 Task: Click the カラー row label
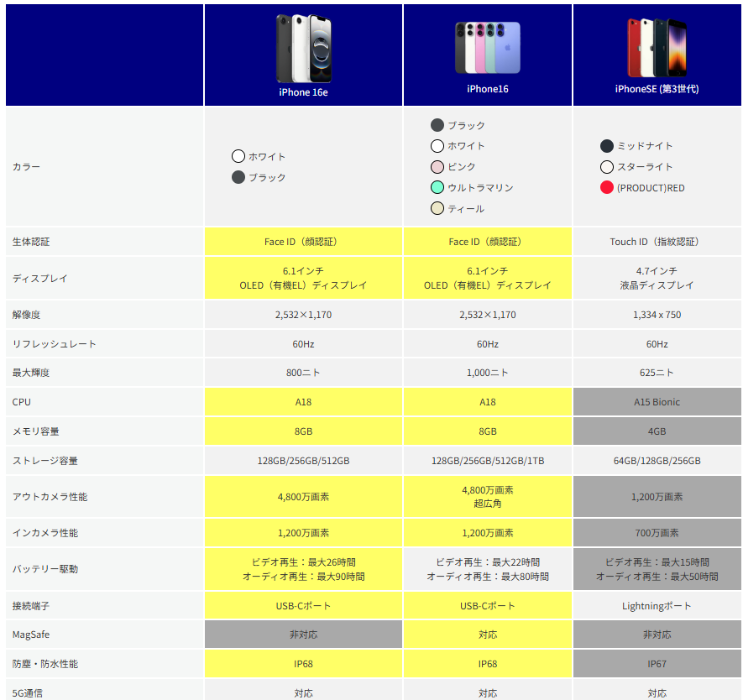click(x=26, y=167)
